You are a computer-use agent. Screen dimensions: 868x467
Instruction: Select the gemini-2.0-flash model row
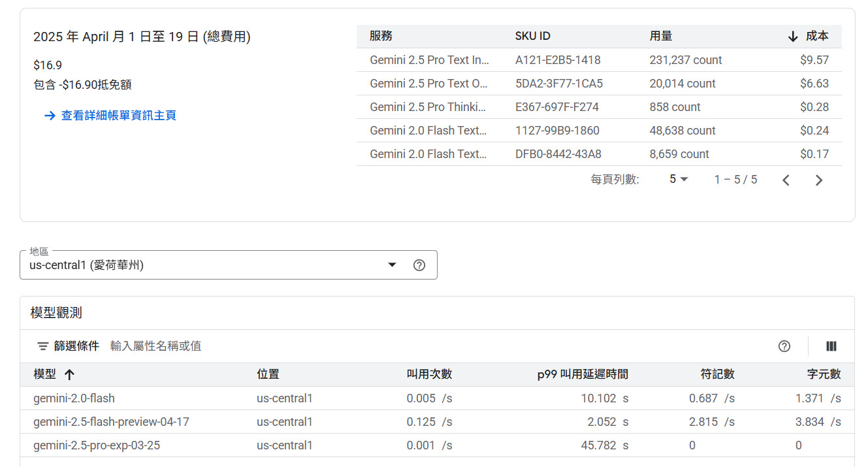point(74,398)
